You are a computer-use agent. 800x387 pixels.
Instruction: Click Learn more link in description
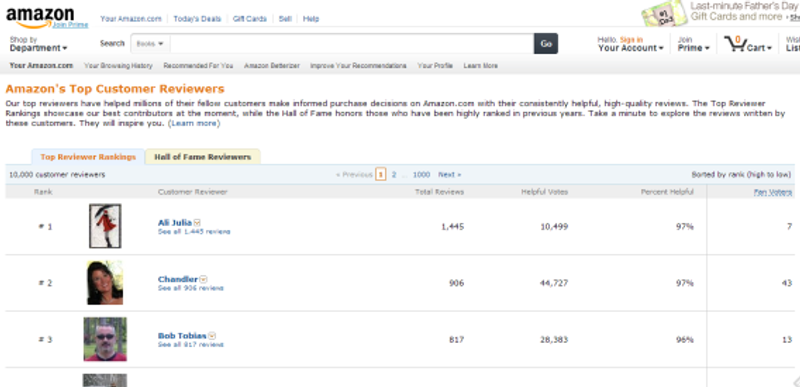194,123
